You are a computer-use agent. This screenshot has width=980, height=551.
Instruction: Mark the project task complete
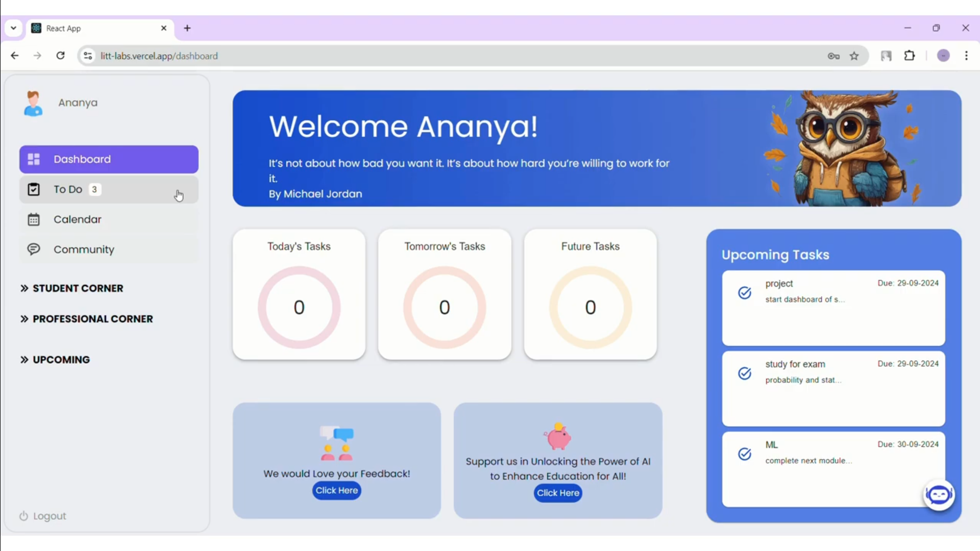[x=745, y=292]
